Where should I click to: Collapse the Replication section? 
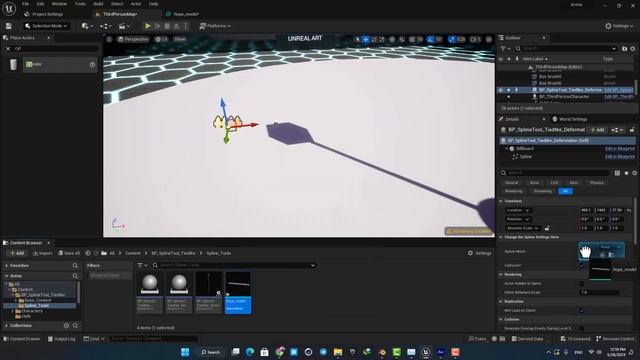[501, 302]
